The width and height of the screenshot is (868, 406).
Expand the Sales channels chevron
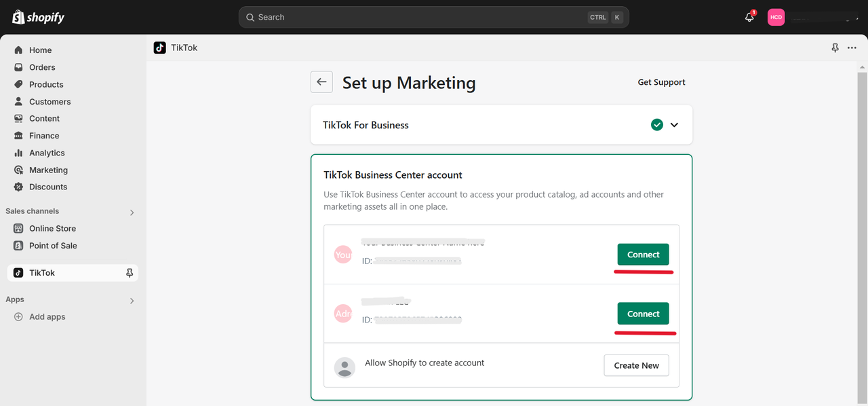(x=132, y=213)
